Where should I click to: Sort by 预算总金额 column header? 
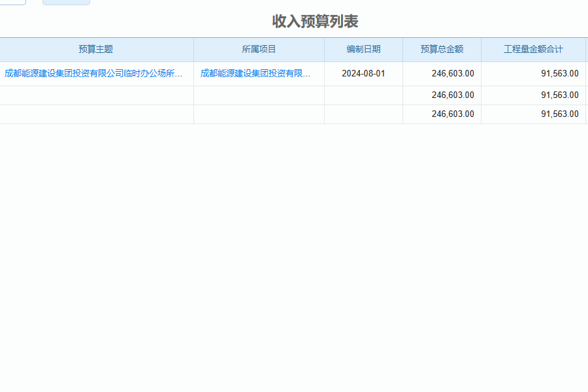point(442,50)
